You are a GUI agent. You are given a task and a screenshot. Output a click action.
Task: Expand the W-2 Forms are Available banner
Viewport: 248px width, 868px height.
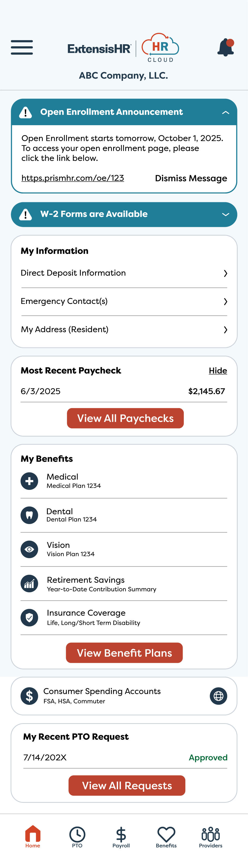pyautogui.click(x=226, y=214)
